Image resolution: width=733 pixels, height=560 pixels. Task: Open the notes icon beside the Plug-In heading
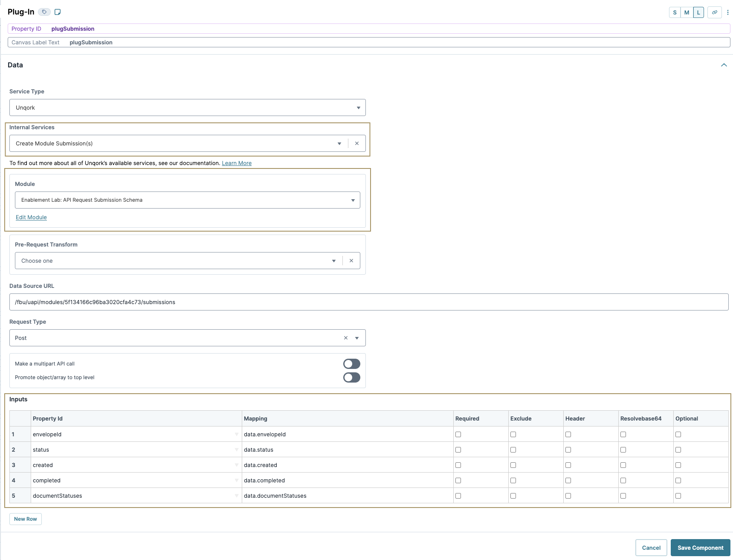(58, 12)
